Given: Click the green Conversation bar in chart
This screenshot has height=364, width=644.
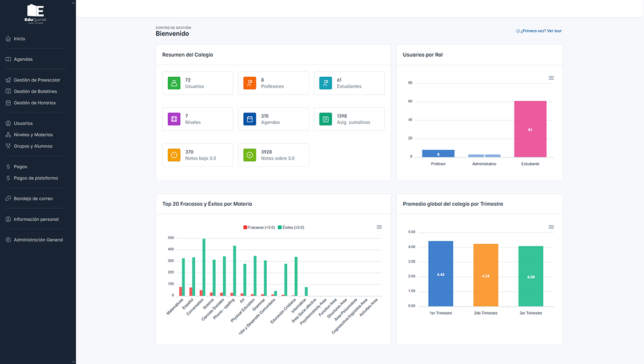Looking at the screenshot, I should click(204, 267).
